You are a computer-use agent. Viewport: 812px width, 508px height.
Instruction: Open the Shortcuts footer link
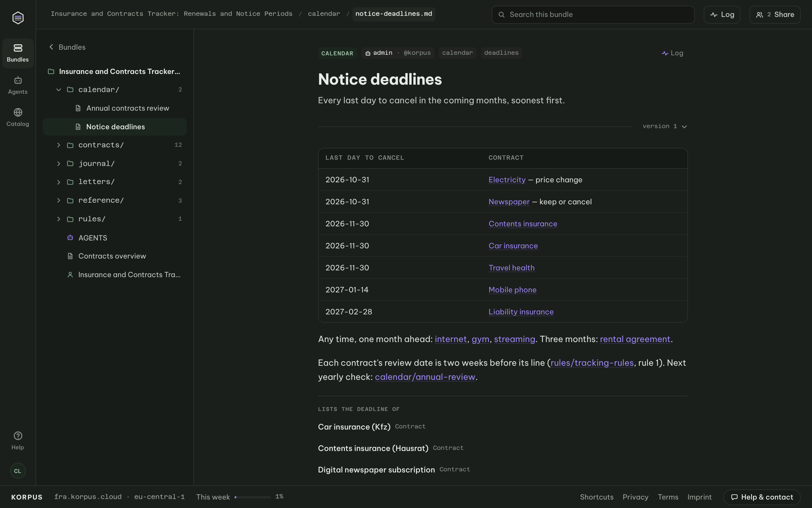coord(597,497)
